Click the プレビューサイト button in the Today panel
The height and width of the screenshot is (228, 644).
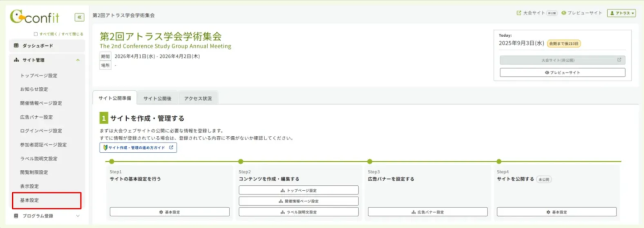pos(562,73)
